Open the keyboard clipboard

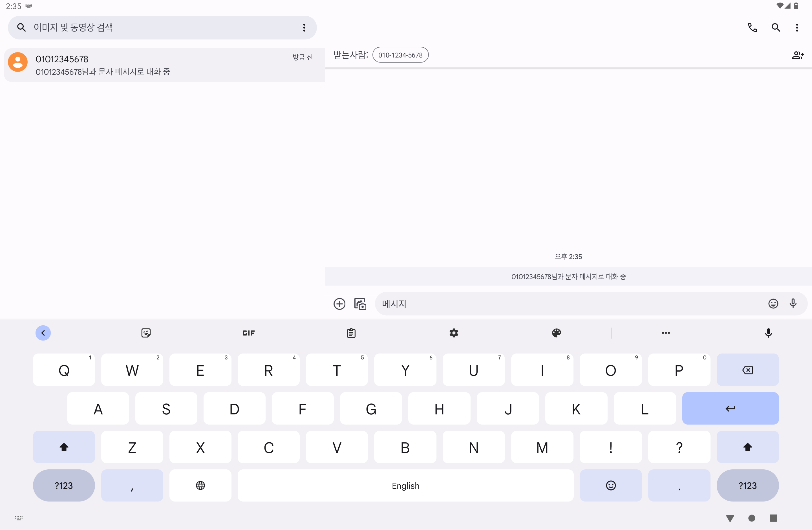[351, 333]
